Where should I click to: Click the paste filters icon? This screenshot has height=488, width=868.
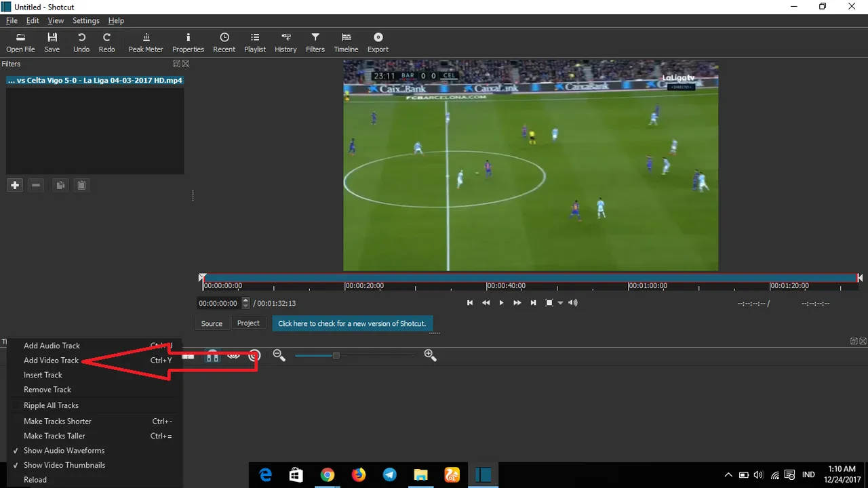click(x=81, y=185)
